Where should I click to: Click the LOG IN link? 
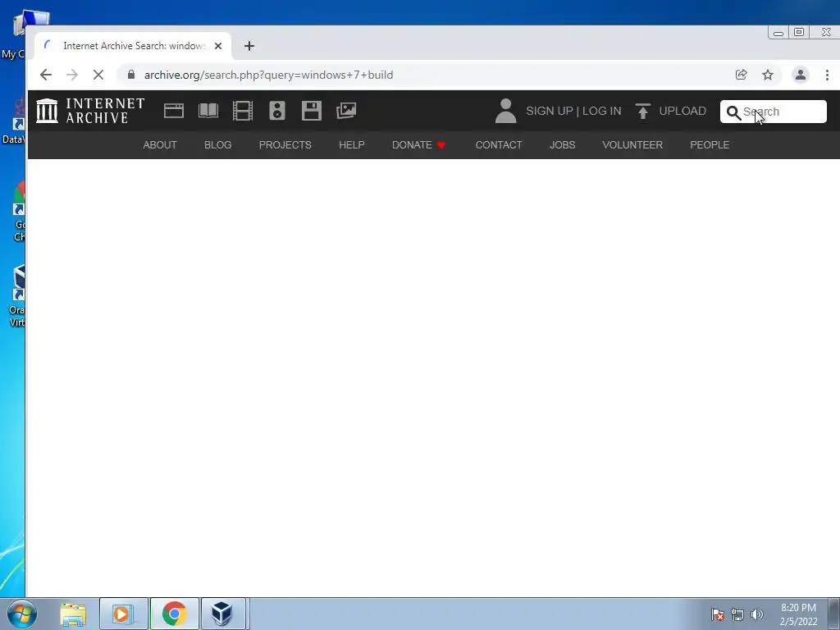click(x=601, y=111)
